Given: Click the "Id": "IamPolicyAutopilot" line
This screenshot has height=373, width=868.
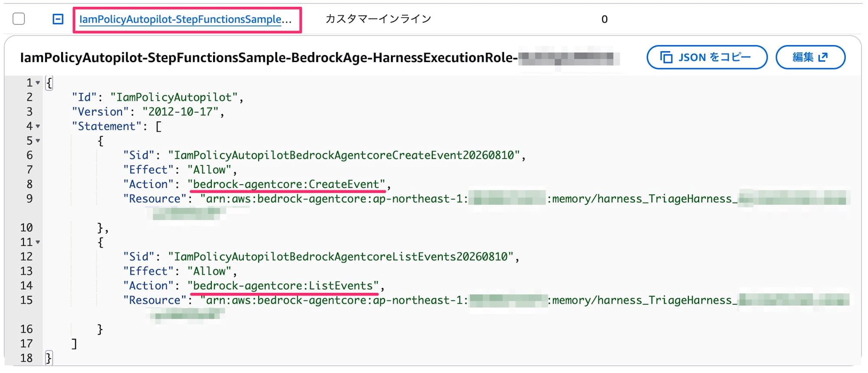Looking at the screenshot, I should point(158,97).
